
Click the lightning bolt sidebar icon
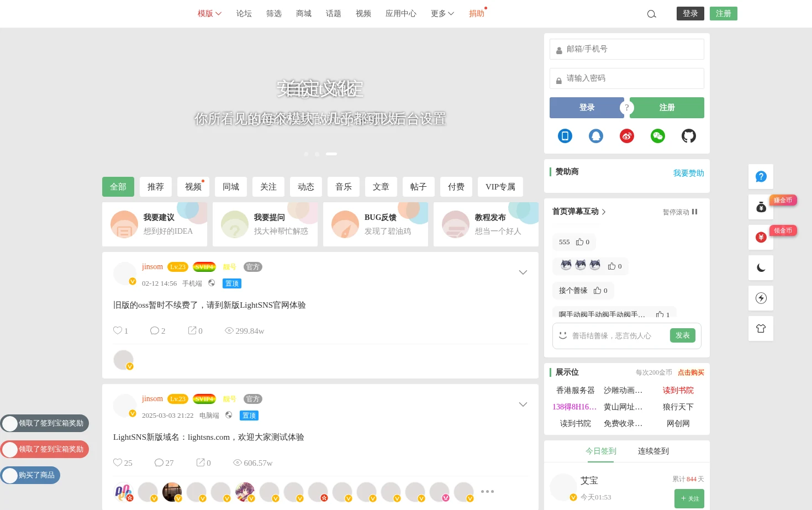(x=761, y=298)
